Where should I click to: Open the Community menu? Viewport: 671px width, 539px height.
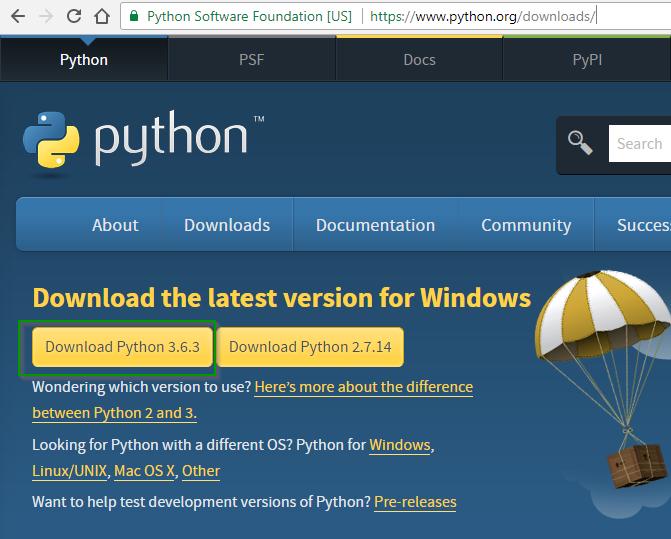(x=526, y=225)
